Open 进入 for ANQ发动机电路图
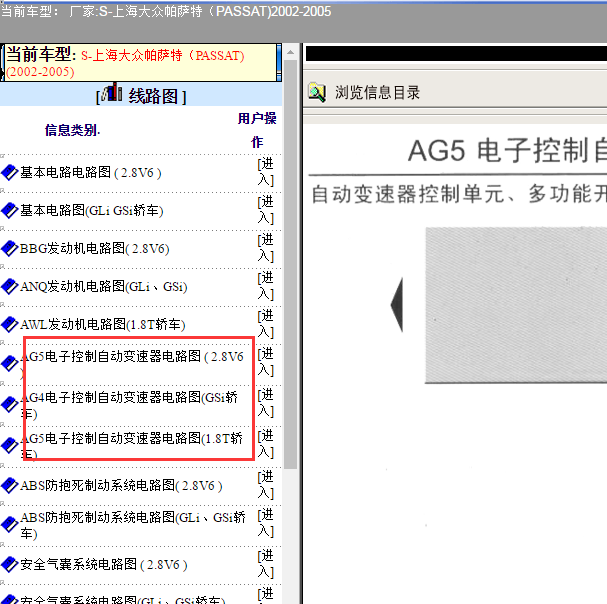The height and width of the screenshot is (604, 607). pyautogui.click(x=266, y=286)
